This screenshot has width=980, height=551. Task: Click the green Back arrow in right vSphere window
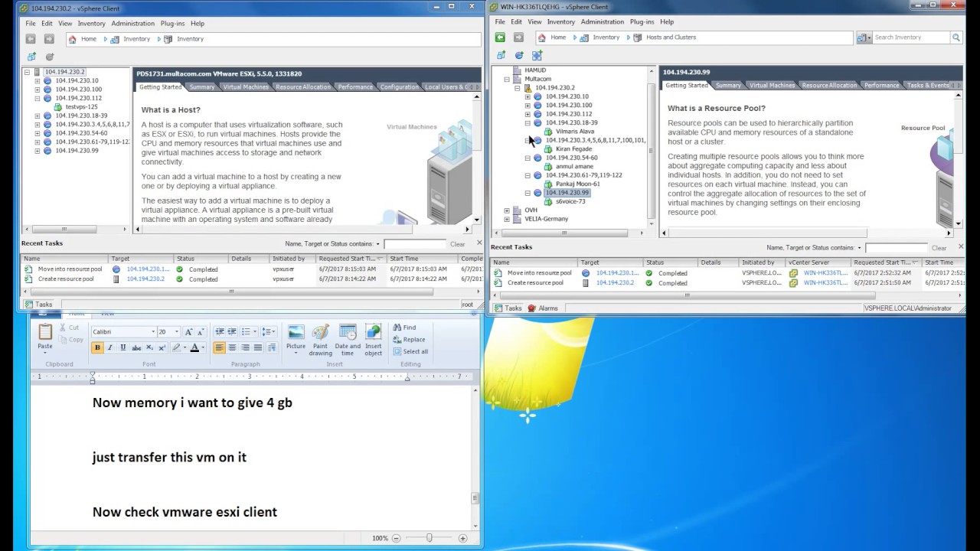[x=500, y=37]
